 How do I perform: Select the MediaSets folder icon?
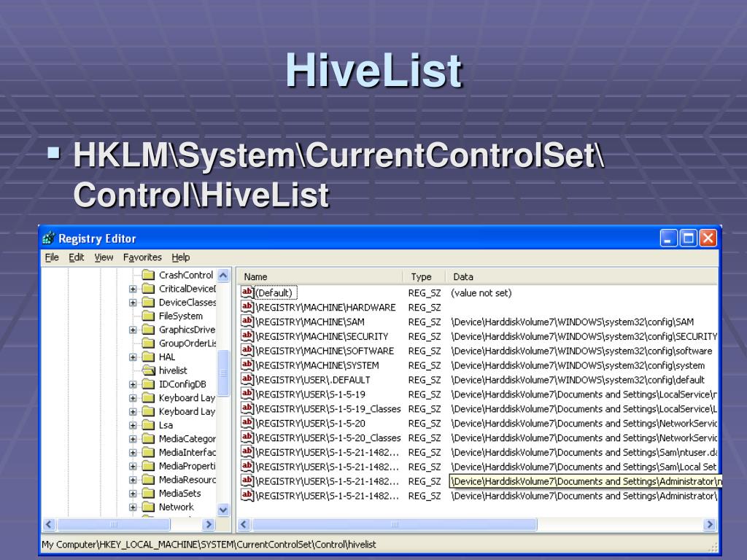149,493
